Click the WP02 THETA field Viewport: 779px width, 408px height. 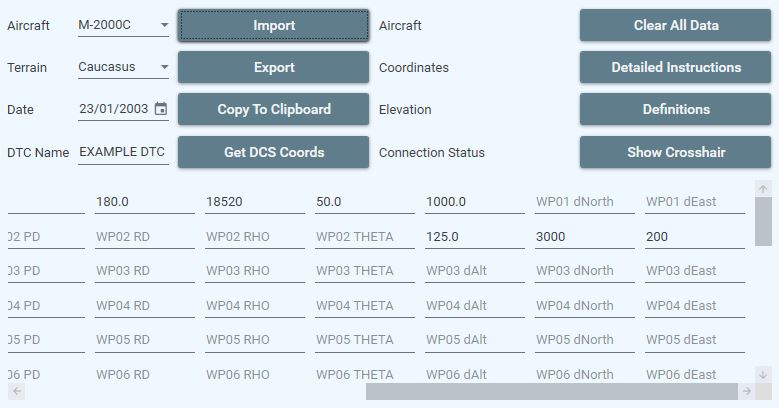click(x=364, y=237)
